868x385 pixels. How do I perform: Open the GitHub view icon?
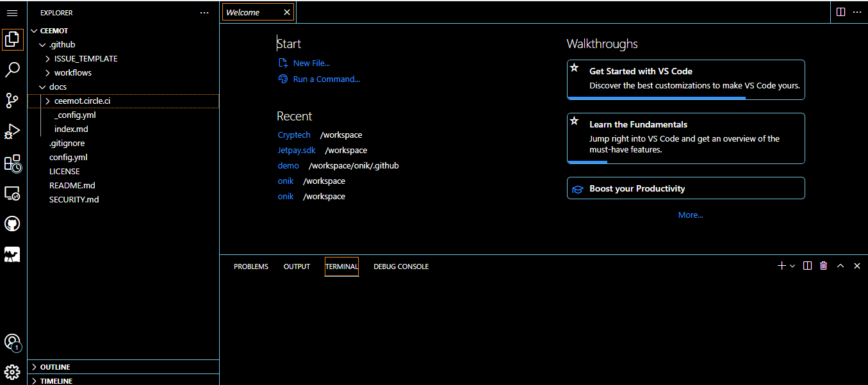(12, 224)
